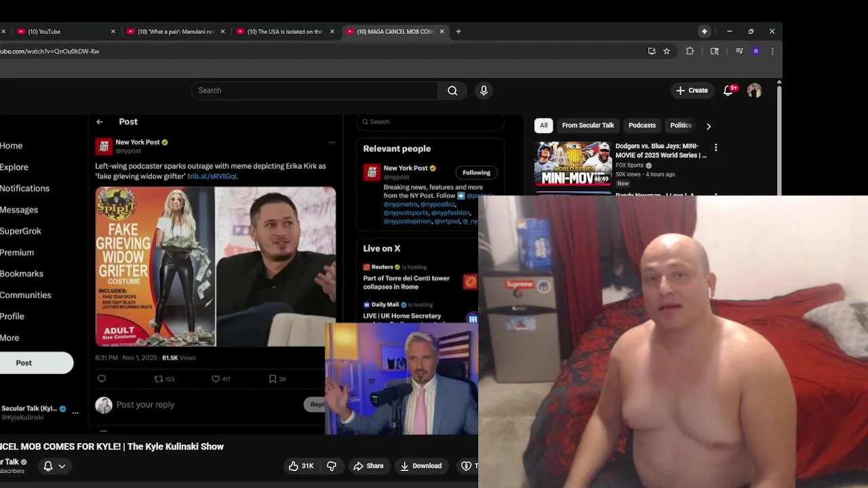Click the New York Post name in post header
The width and height of the screenshot is (868, 488).
138,142
